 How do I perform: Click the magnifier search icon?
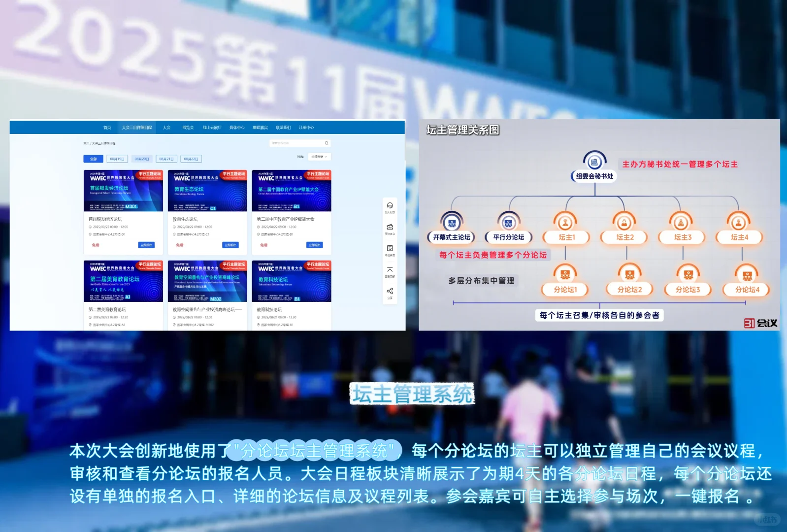click(326, 143)
